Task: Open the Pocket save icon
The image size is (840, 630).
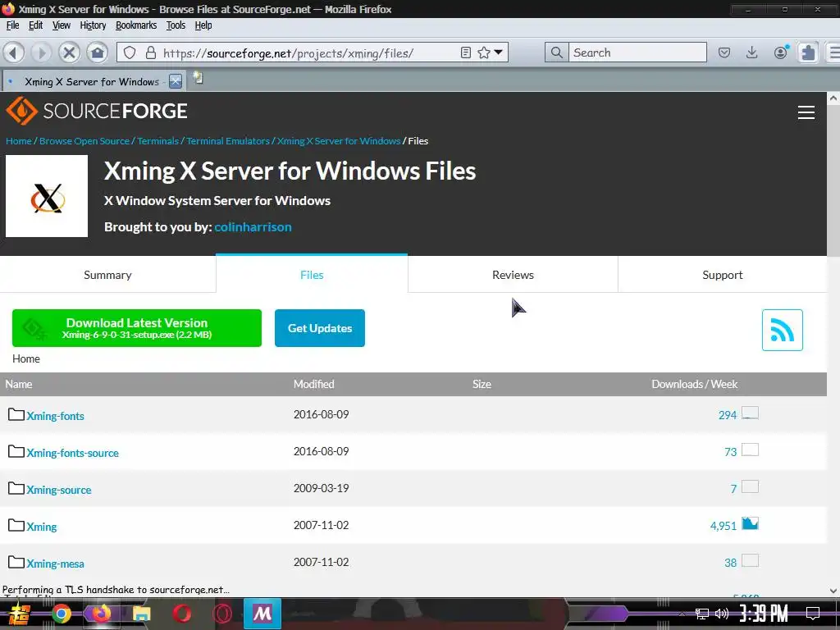Action: tap(724, 52)
